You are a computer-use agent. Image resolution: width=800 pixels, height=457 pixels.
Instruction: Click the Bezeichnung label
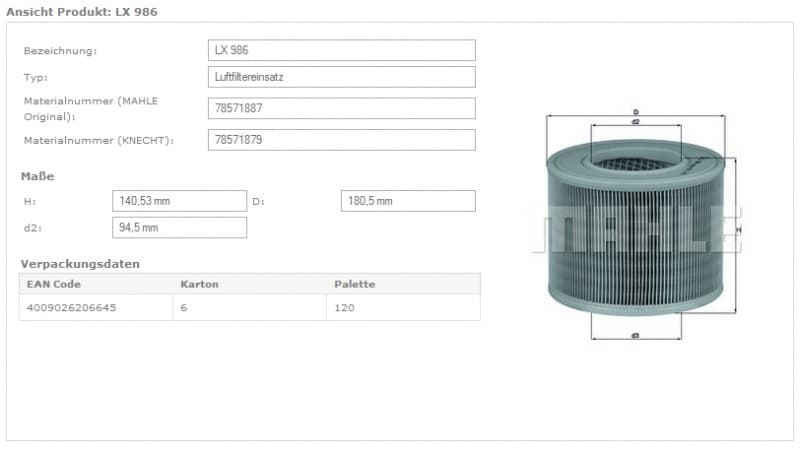[60, 50]
